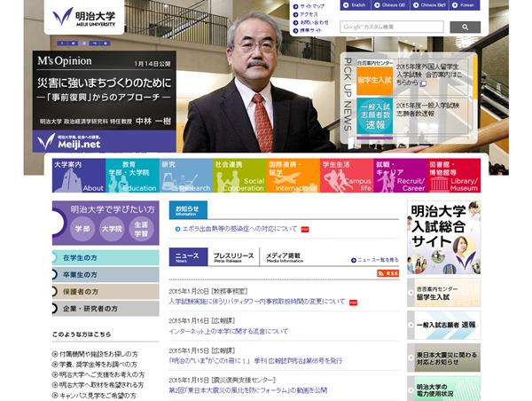Viewport: 532px width, 401px height.
Task: Open the orange RSS feed icon
Action: pyautogui.click(x=387, y=273)
